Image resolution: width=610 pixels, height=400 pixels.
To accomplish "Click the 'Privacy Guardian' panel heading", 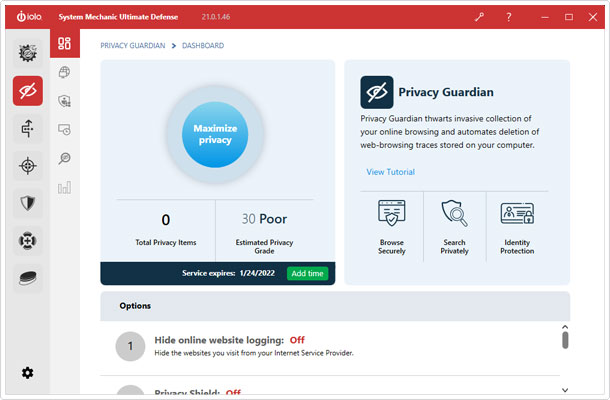I will [446, 92].
